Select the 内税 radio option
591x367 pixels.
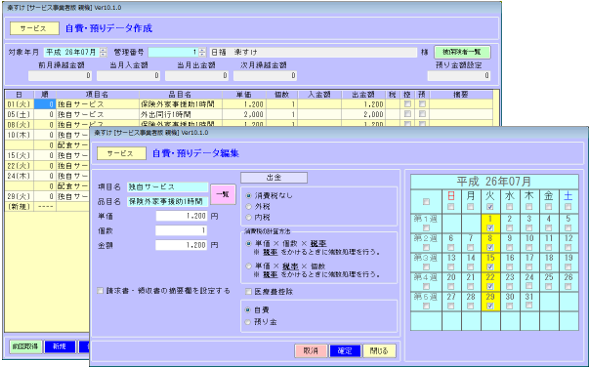click(248, 217)
